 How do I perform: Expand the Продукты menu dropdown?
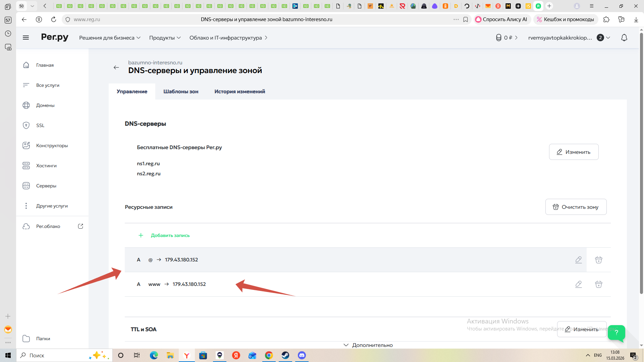click(165, 38)
